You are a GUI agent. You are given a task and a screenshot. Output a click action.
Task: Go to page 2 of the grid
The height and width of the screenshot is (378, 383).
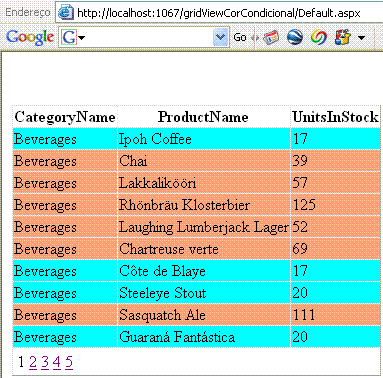coord(33,362)
